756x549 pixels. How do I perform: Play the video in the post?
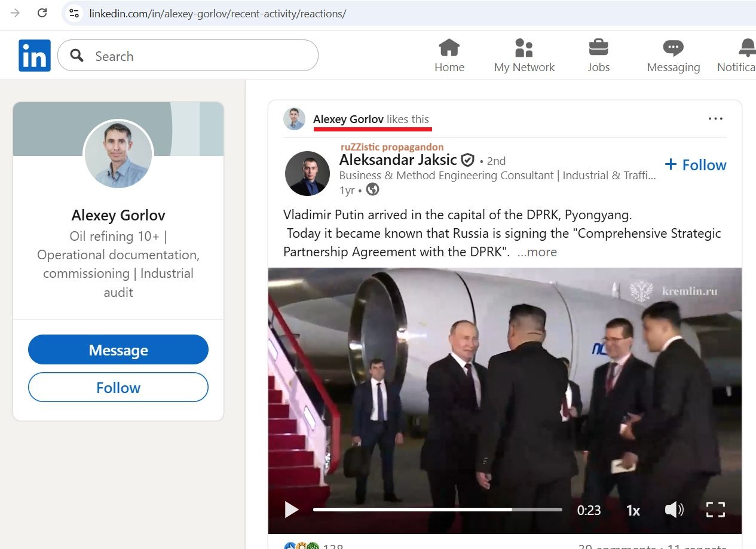click(292, 510)
